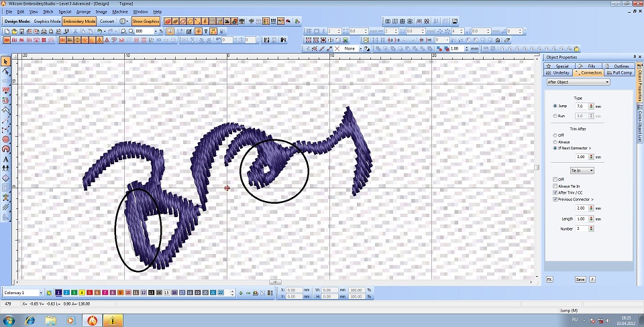Select the arrow Select Object tool
Image resolution: width=644 pixels, height=327 pixels.
6,62
